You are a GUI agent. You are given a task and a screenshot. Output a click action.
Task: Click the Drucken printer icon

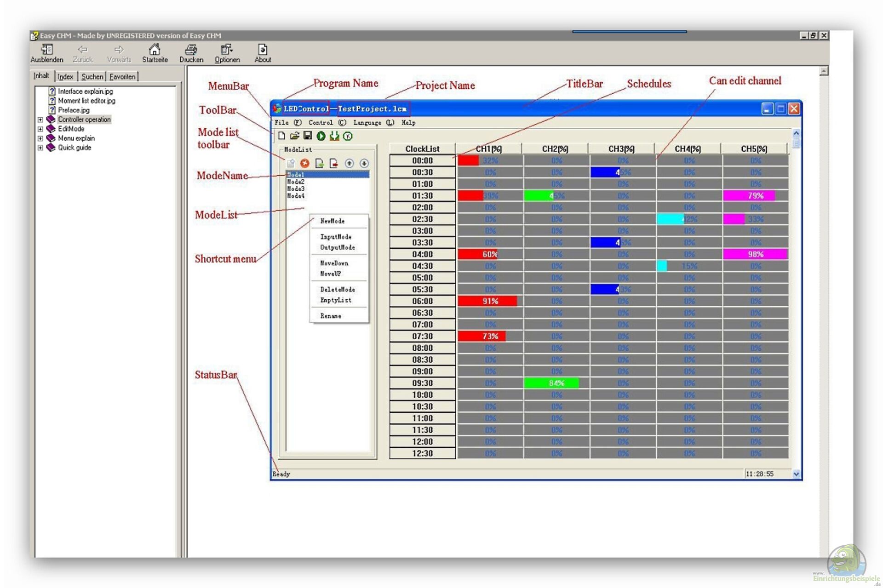pyautogui.click(x=191, y=50)
